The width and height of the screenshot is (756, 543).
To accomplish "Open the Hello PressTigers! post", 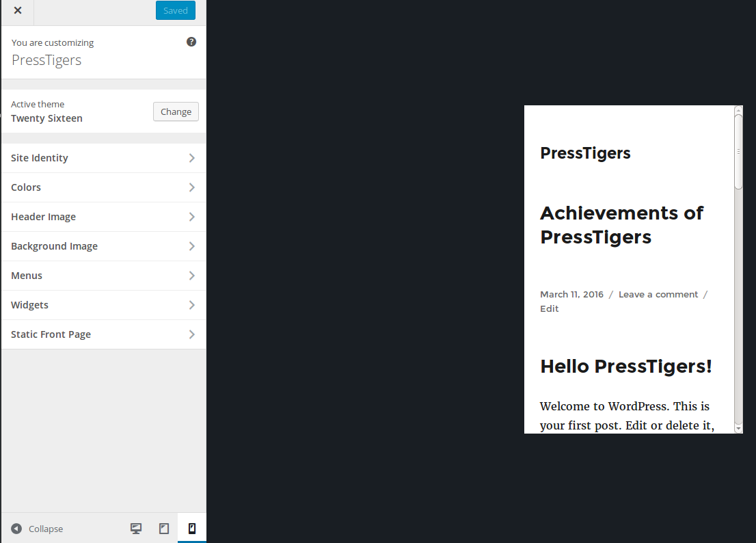I will 626,367.
